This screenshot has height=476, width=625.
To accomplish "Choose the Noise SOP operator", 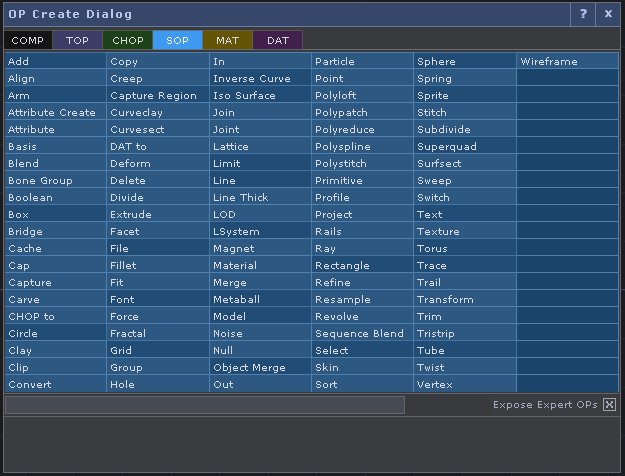I will click(259, 333).
